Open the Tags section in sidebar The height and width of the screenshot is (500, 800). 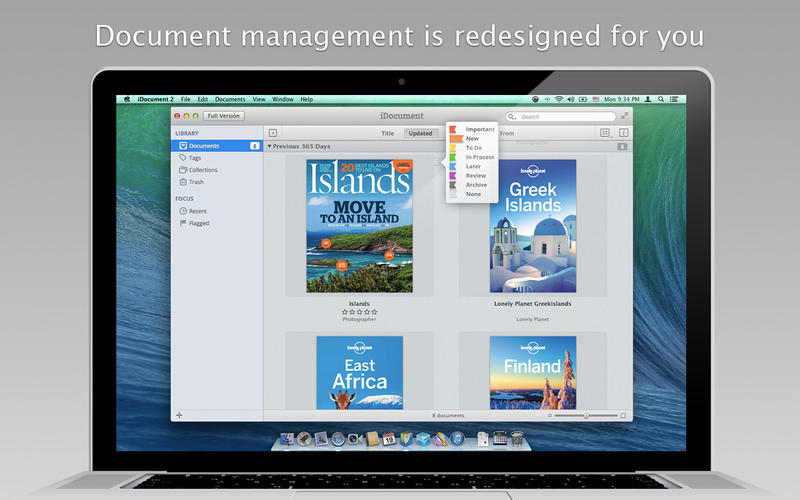pos(196,158)
